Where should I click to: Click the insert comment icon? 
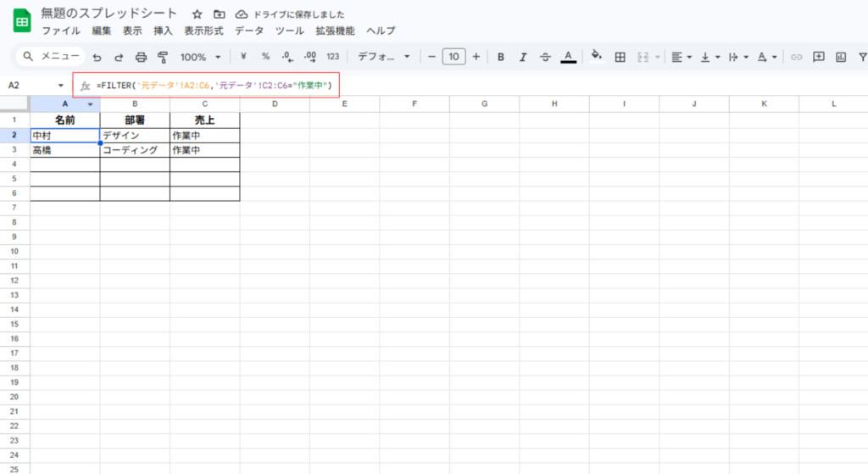point(818,57)
